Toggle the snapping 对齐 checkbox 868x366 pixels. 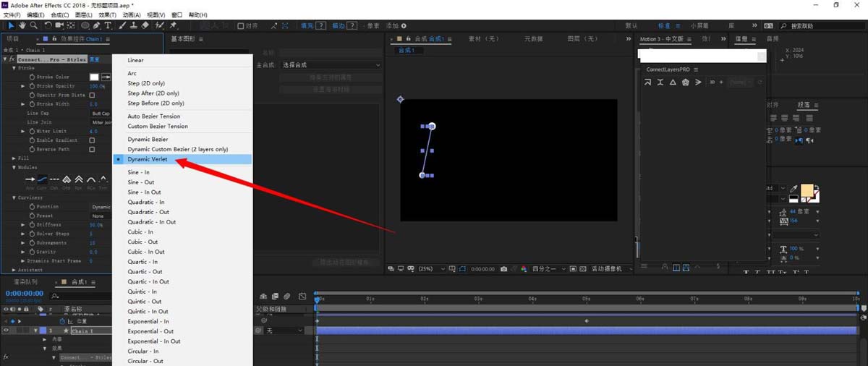(x=240, y=26)
